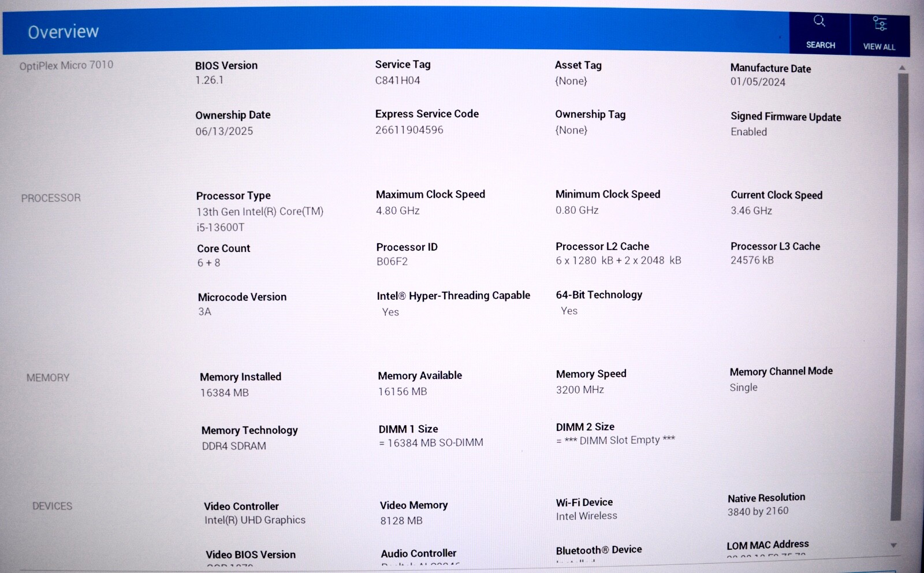Select Video Controller Intel UHD Graphics
Image resolution: width=924 pixels, height=573 pixels.
[255, 520]
